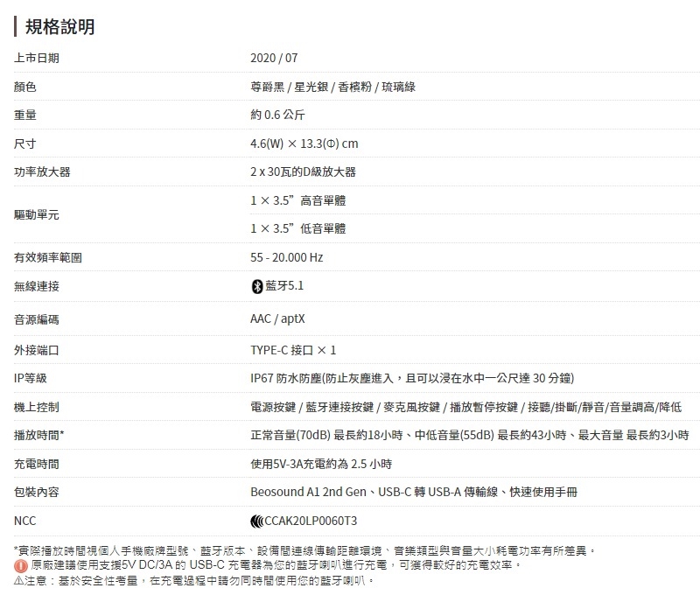
Task: Click the weight value 約 0.6 公斤
Action: pos(277,115)
